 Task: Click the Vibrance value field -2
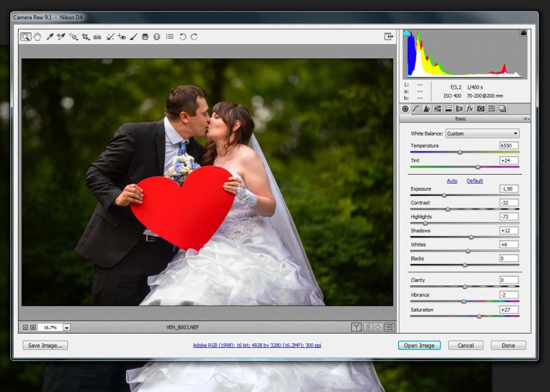(x=509, y=295)
